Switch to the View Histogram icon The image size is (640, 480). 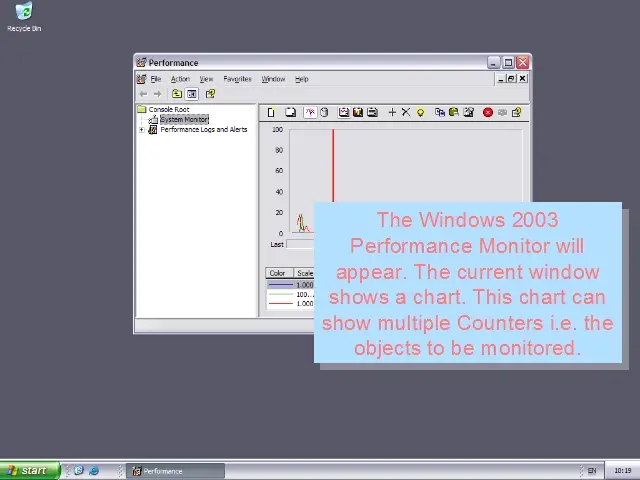[x=358, y=112]
